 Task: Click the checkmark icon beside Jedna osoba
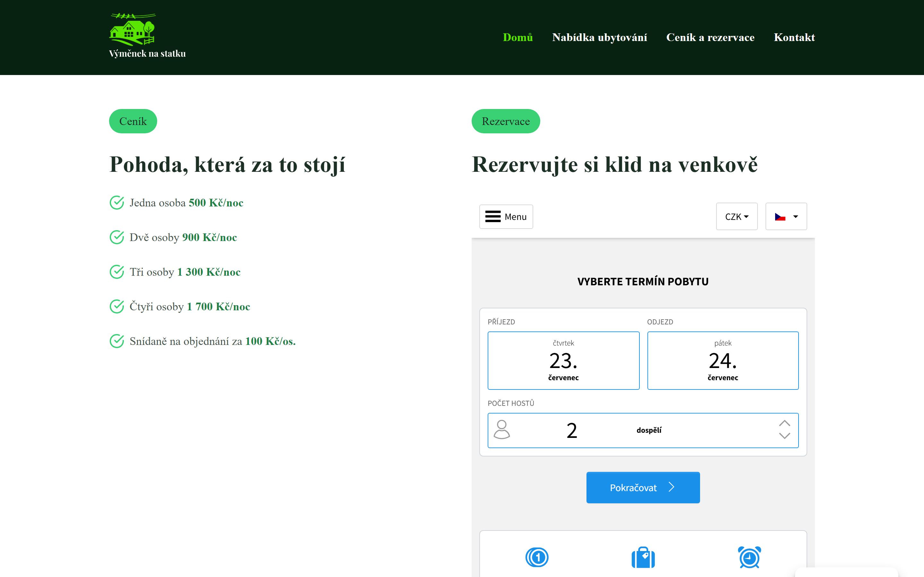point(117,203)
